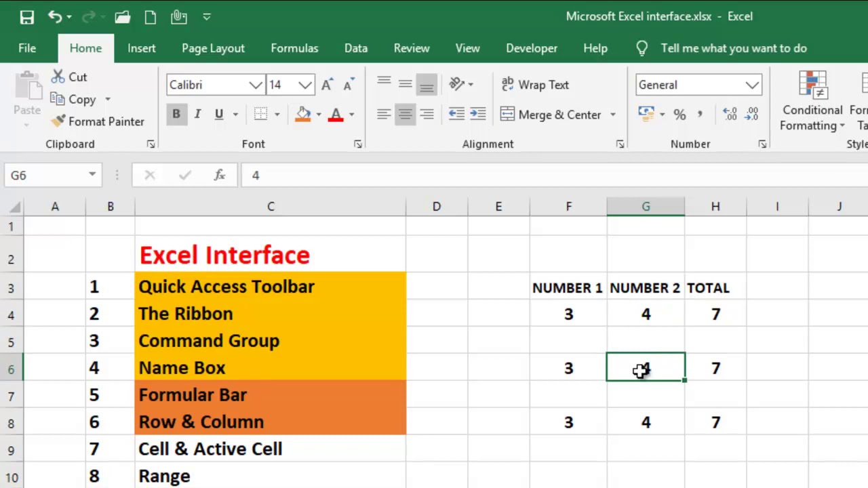This screenshot has width=868, height=488.
Task: Apply borders with the Borders icon
Action: (x=261, y=115)
